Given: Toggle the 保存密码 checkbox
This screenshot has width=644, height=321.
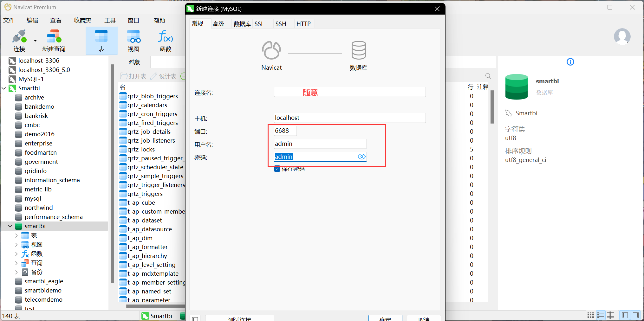Looking at the screenshot, I should tap(277, 169).
